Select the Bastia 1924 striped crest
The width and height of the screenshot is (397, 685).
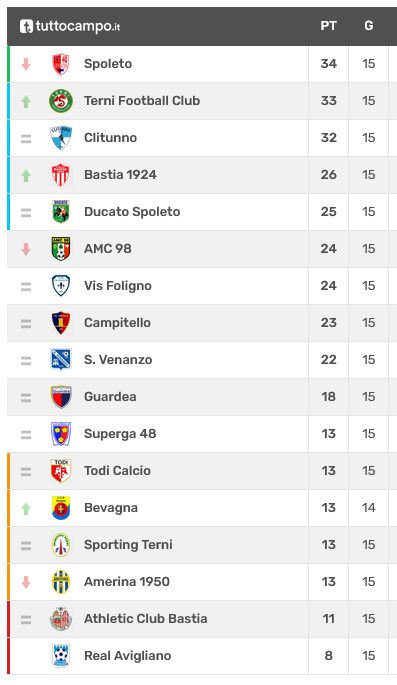(61, 175)
